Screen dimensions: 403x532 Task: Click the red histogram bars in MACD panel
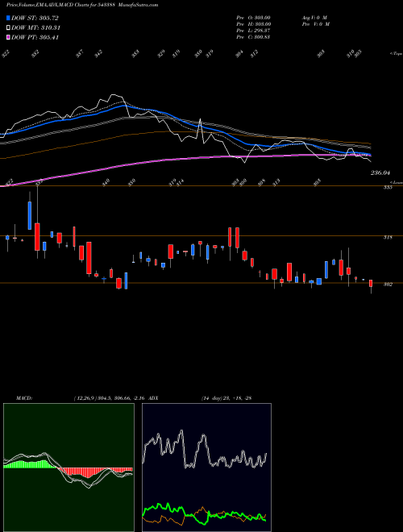point(88,472)
